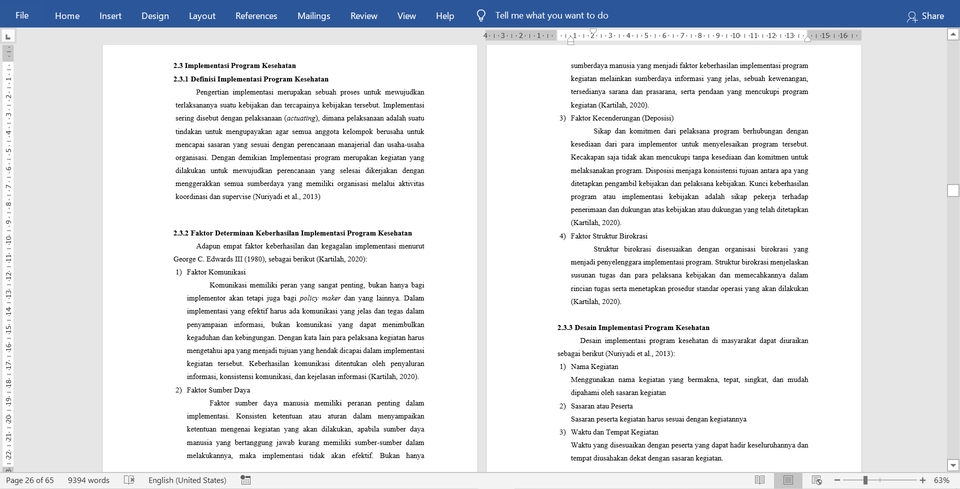The image size is (960, 489).
Task: Click Page 26 of 65 in status bar
Action: pyautogui.click(x=30, y=480)
